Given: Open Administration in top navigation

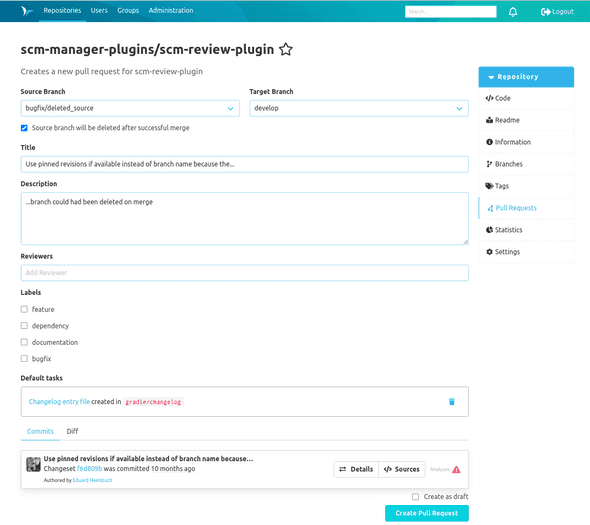Looking at the screenshot, I should (171, 11).
